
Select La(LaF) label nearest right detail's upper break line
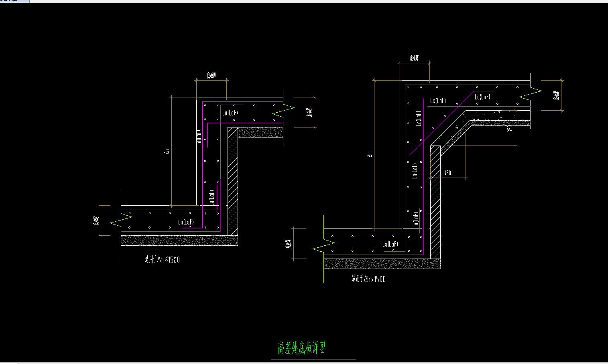482,97
